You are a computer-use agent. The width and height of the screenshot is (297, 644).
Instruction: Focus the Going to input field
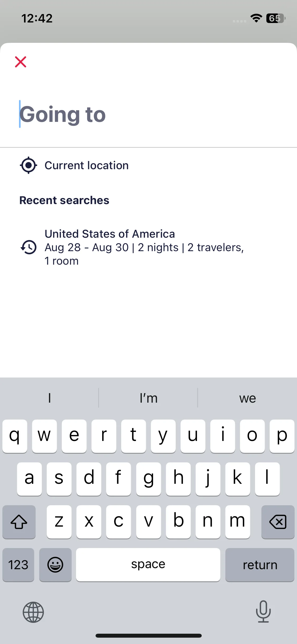pos(148,114)
